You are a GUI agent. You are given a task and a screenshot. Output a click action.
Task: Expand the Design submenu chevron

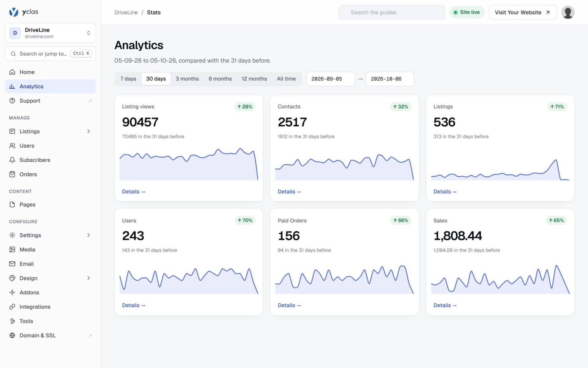[x=89, y=278]
